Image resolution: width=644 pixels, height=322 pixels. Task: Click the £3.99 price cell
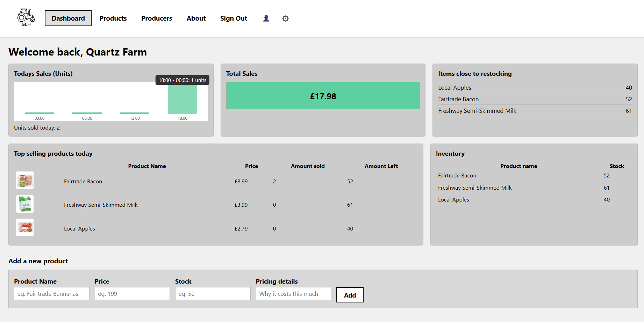click(x=241, y=205)
